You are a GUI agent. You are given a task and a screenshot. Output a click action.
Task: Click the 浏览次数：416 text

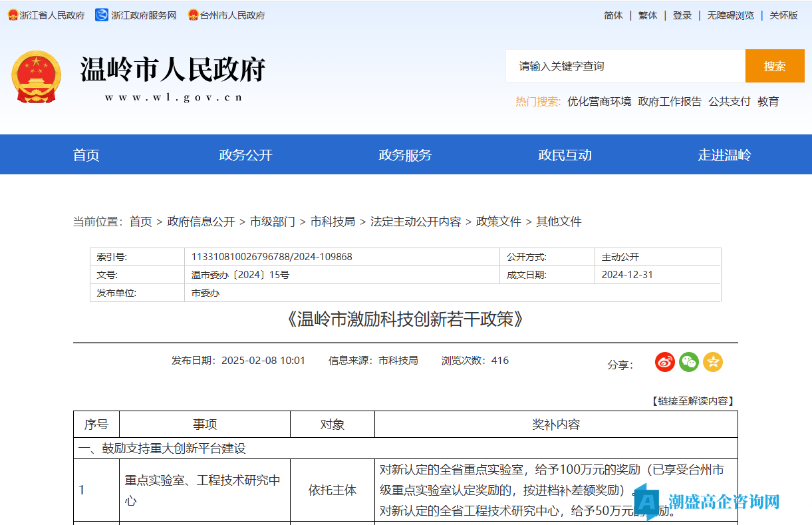click(475, 361)
